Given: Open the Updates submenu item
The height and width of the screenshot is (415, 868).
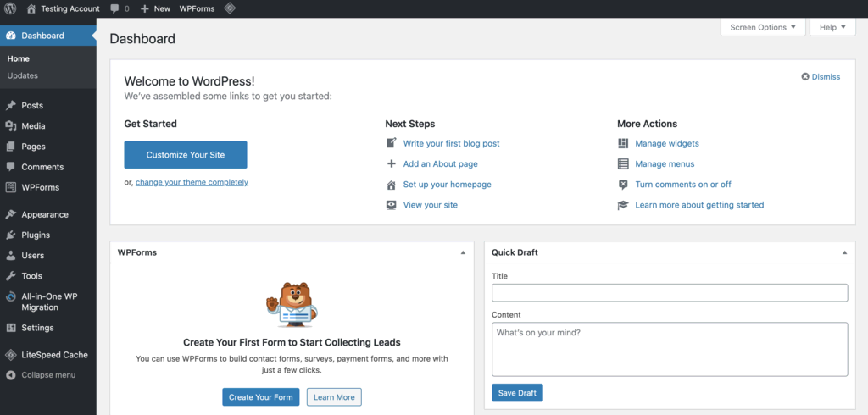Looking at the screenshot, I should pyautogui.click(x=23, y=75).
